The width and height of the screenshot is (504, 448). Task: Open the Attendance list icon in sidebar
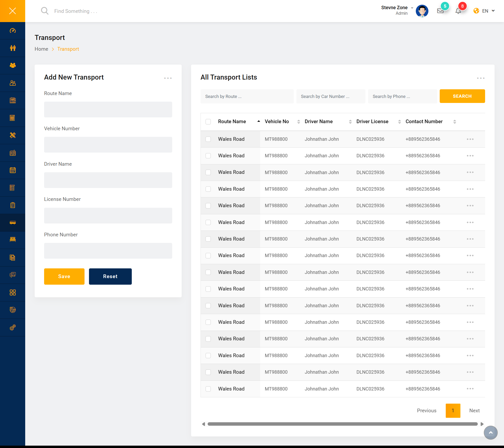pyautogui.click(x=13, y=188)
